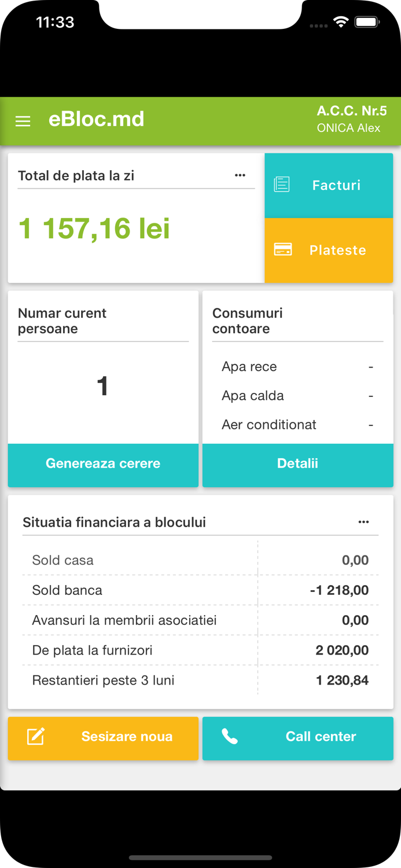Viewport: 401px width, 868px height.
Task: Open the Facturi invoices section
Action: click(336, 185)
